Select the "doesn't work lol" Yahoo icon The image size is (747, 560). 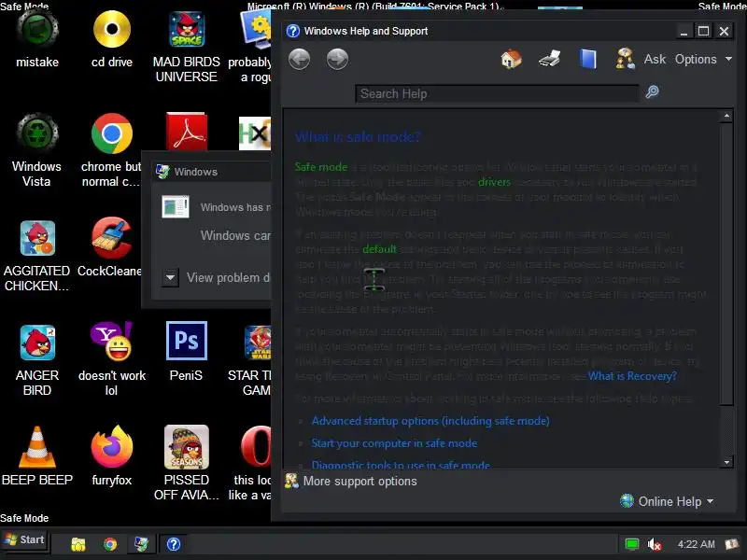(111, 360)
